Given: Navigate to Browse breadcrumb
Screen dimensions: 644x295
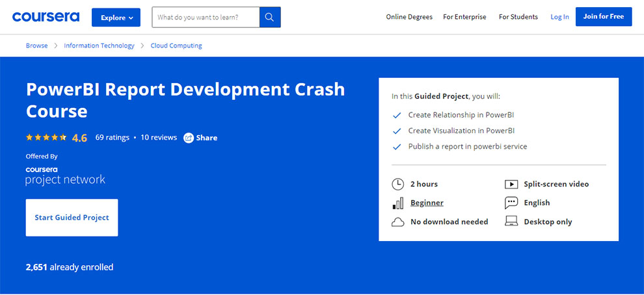Looking at the screenshot, I should [36, 45].
